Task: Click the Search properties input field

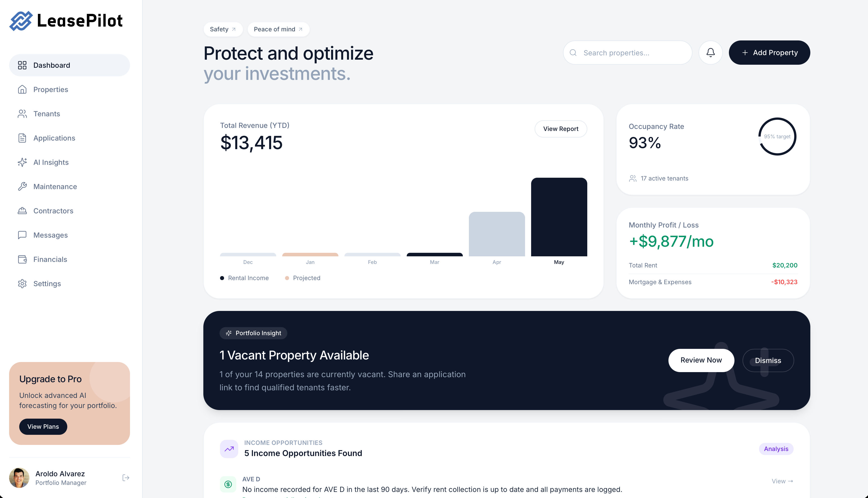Action: pos(627,53)
